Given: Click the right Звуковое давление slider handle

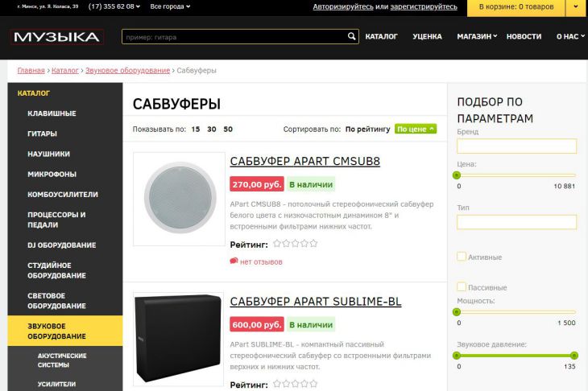Looking at the screenshot, I should [x=574, y=355].
